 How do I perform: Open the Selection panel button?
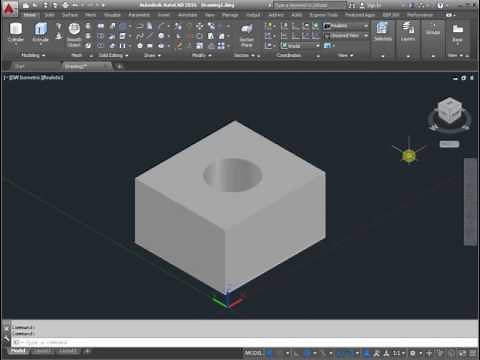coord(382,32)
